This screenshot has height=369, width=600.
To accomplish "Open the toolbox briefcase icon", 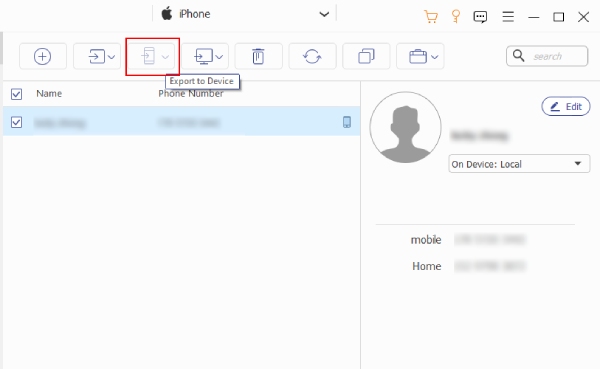I will coord(418,57).
